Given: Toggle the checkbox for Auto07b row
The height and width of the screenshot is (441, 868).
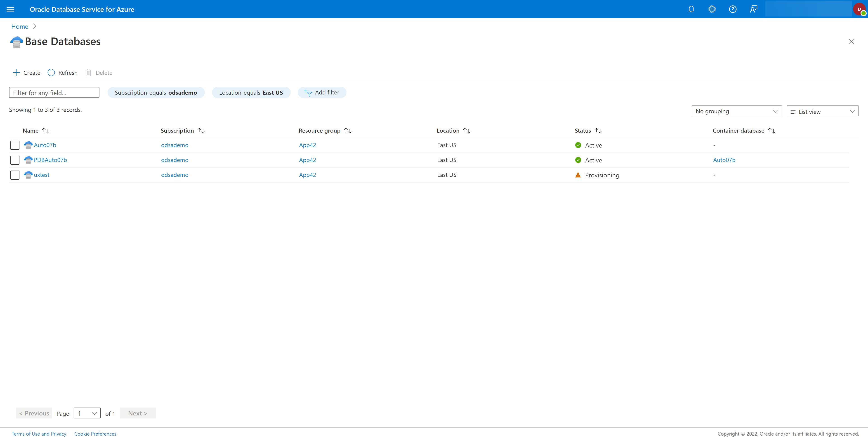Looking at the screenshot, I should tap(15, 145).
